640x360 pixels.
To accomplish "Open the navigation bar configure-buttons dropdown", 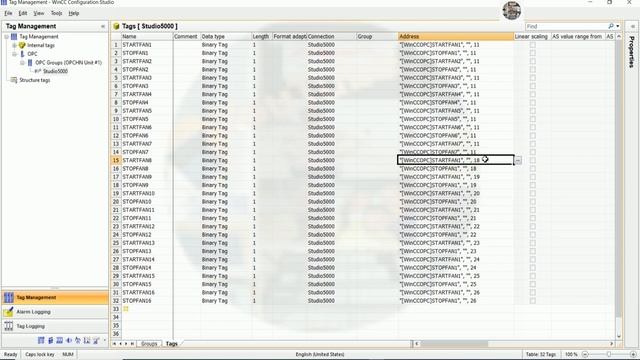I will 105,340.
